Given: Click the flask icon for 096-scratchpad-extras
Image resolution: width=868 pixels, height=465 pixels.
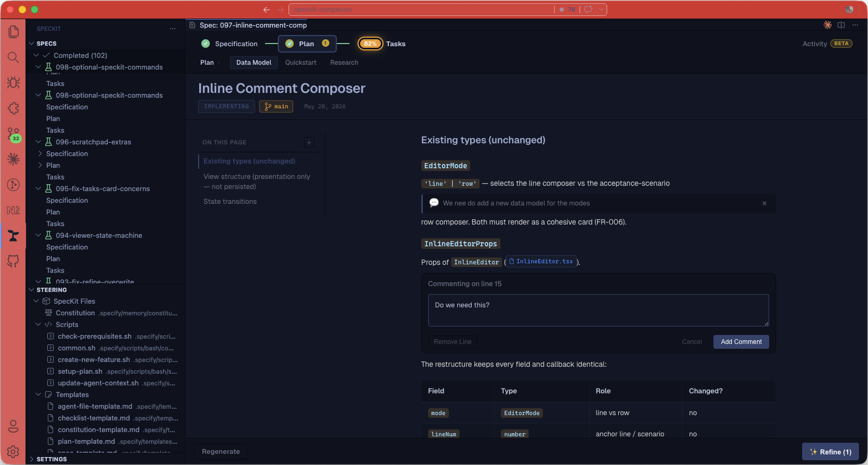Looking at the screenshot, I should coord(48,142).
